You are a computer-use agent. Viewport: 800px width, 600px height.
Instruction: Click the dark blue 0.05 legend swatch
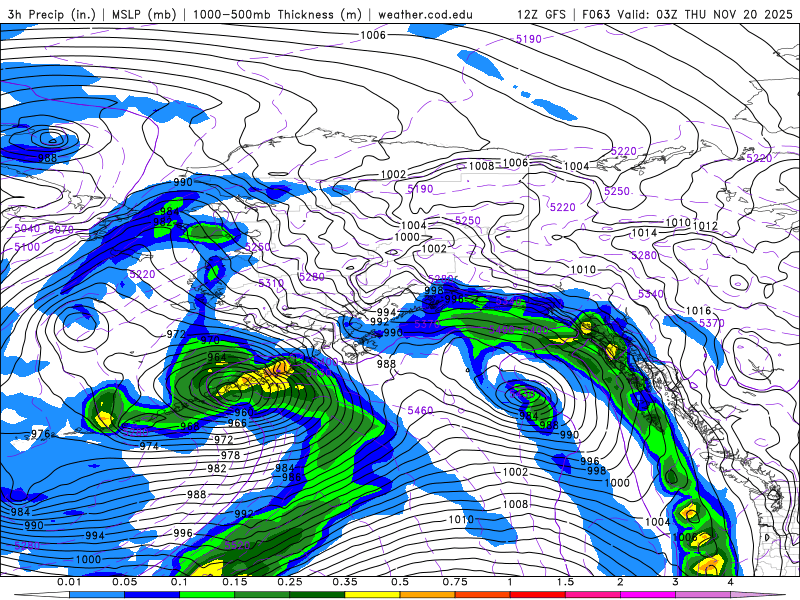point(152,595)
